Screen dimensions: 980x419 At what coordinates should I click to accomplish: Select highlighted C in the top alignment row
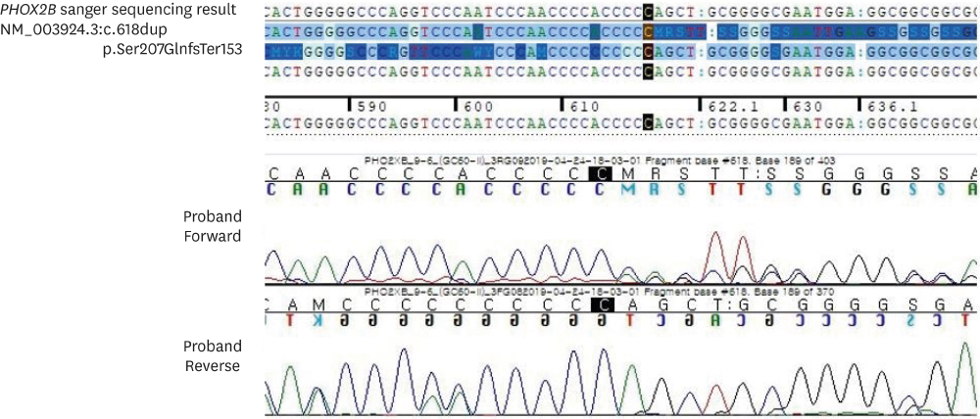649,13
